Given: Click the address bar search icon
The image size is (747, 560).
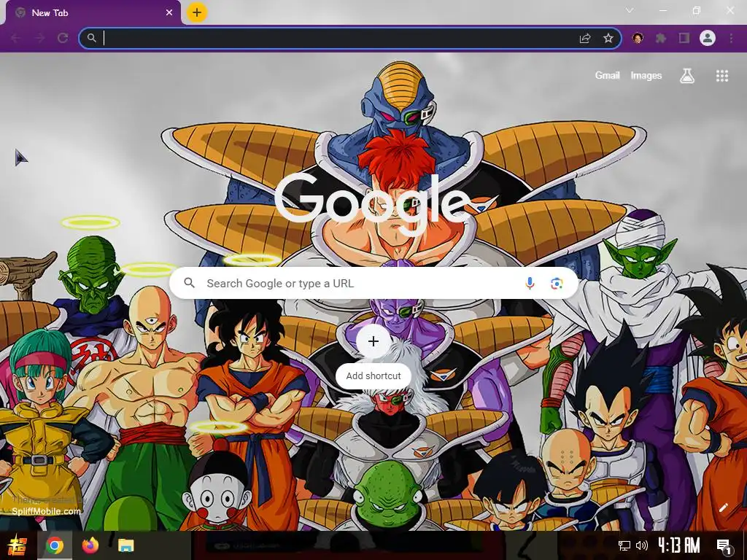Looking at the screenshot, I should click(91, 38).
